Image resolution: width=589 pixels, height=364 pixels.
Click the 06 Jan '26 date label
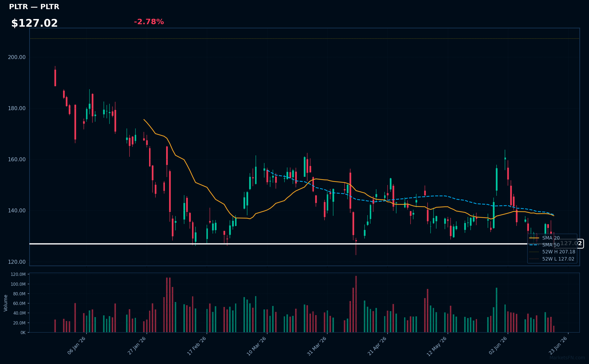coord(77,346)
